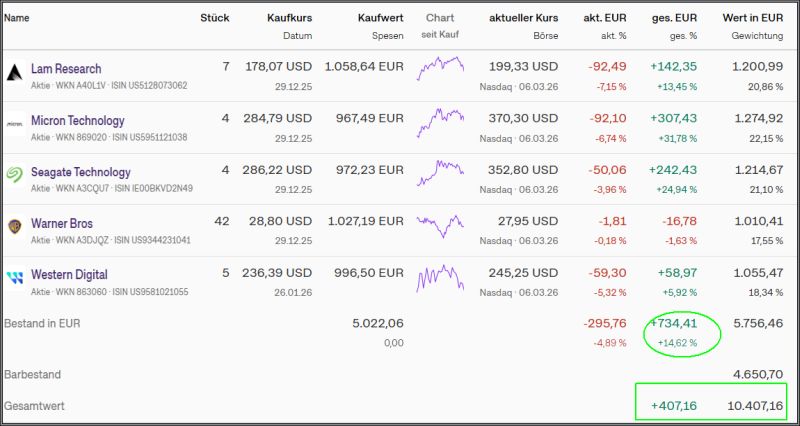Click the Seagate Technology sparkline chart
Viewport: 800px width, 426px height.
coord(440,172)
